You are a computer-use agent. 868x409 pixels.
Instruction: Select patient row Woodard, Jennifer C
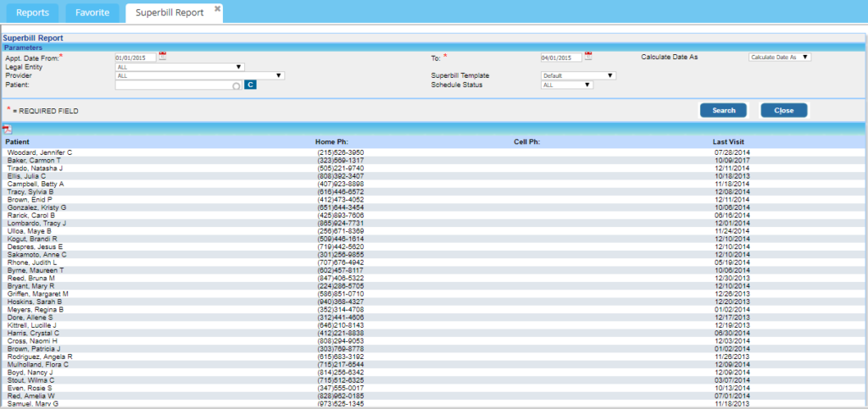coord(40,152)
